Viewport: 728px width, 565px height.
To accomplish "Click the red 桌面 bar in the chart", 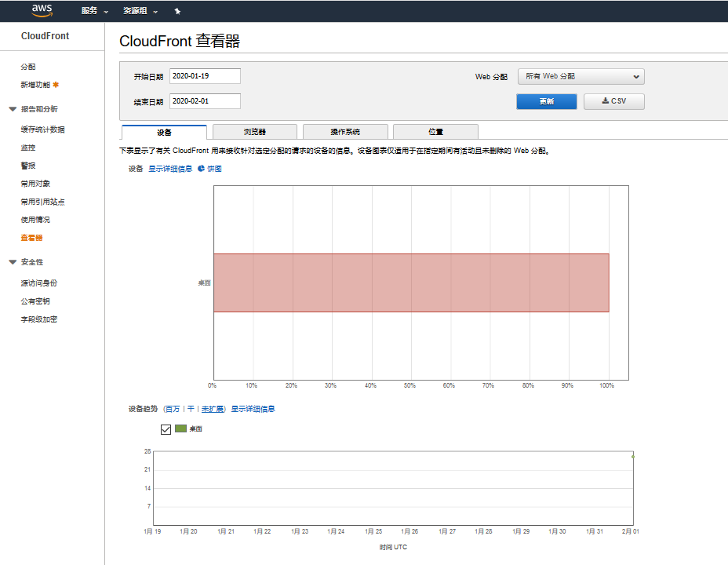I will (x=411, y=282).
